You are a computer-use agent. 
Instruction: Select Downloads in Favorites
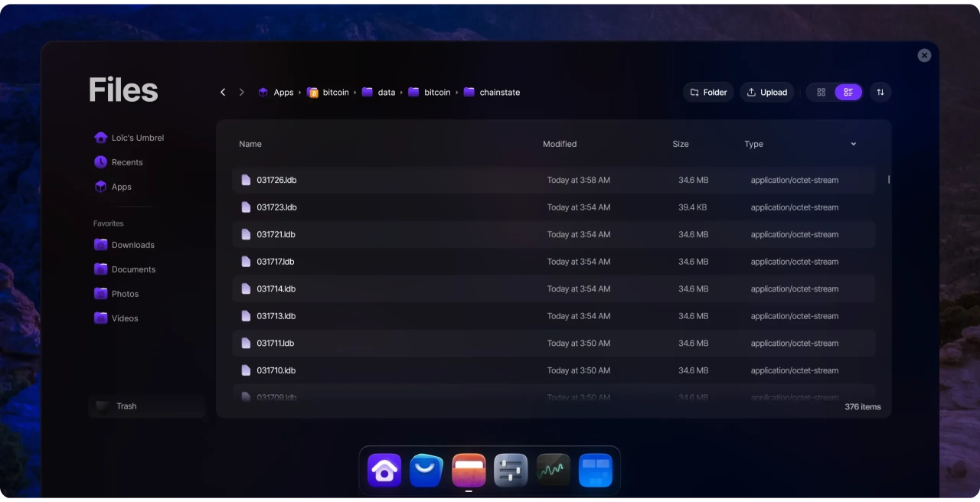click(132, 245)
